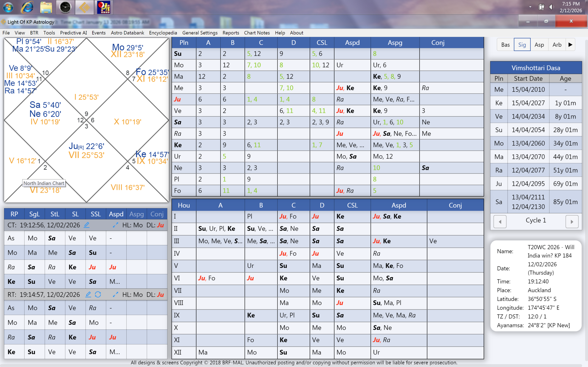Screen dimensions: 588x367
Task: Open the JH app icon in taskbar
Action: (104, 7)
